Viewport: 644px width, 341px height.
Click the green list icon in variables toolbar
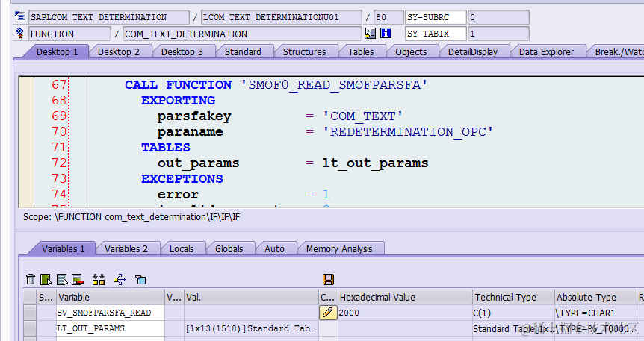[46, 280]
